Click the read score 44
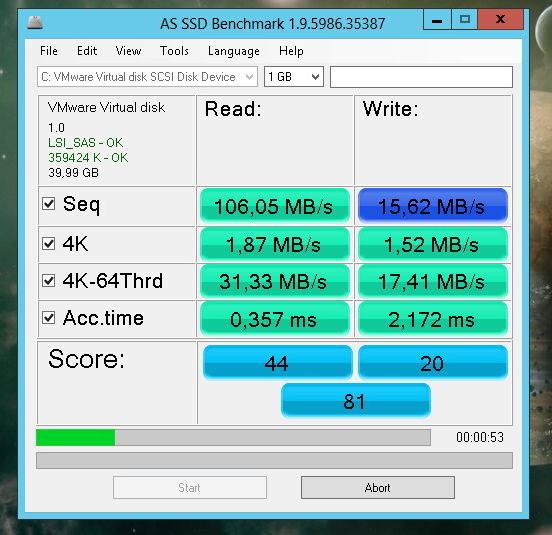Screen dimensions: 552x535 [x=278, y=363]
